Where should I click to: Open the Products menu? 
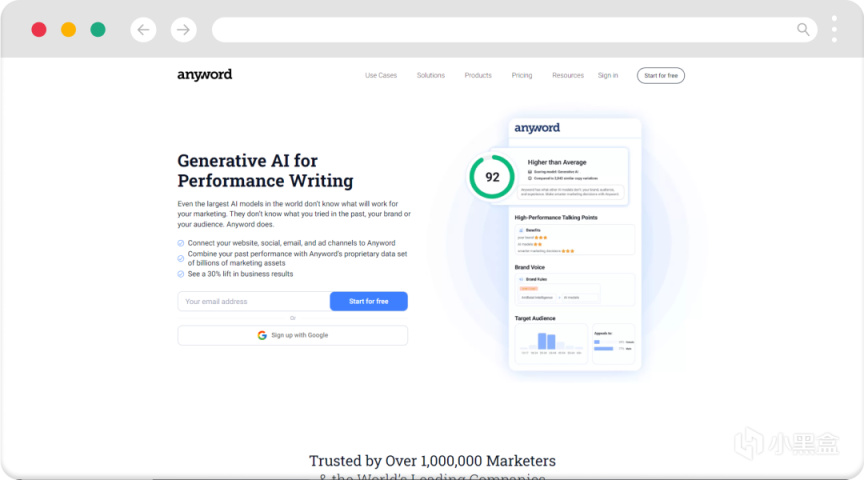tap(478, 75)
